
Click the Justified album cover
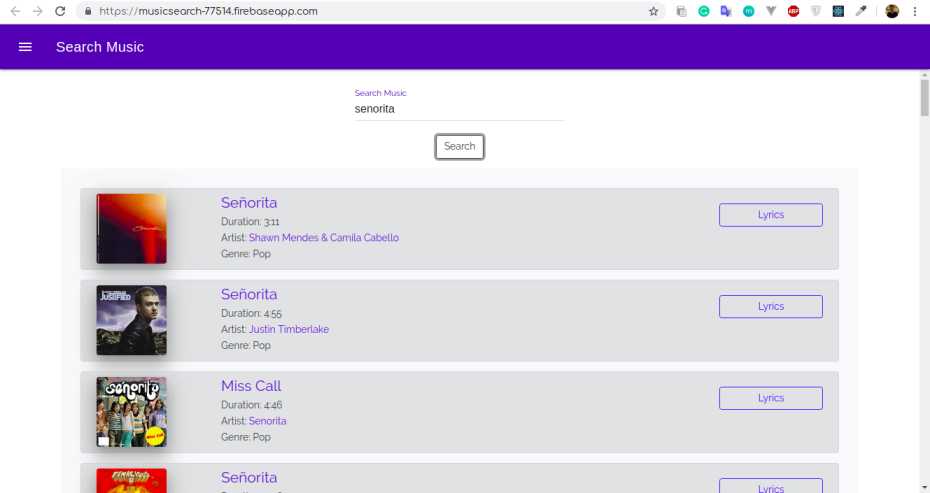(132, 320)
